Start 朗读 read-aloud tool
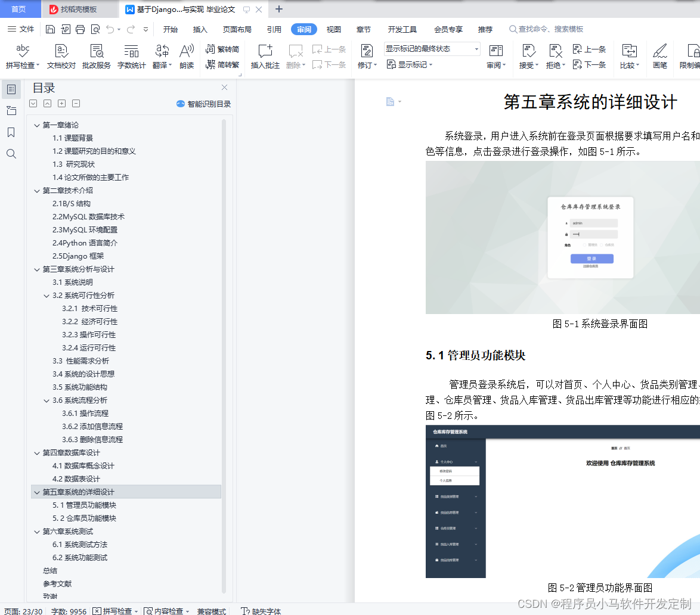The height and width of the screenshot is (615, 700). (x=186, y=56)
